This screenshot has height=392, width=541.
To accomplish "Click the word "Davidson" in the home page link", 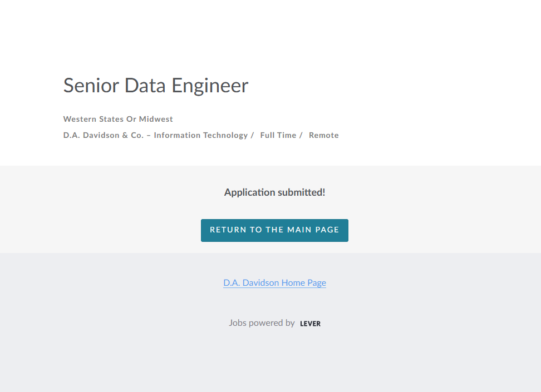I will point(260,282).
